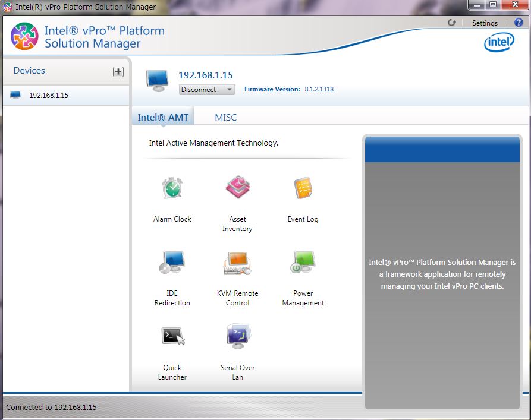Open the Settings link
531x420 pixels.
[485, 23]
